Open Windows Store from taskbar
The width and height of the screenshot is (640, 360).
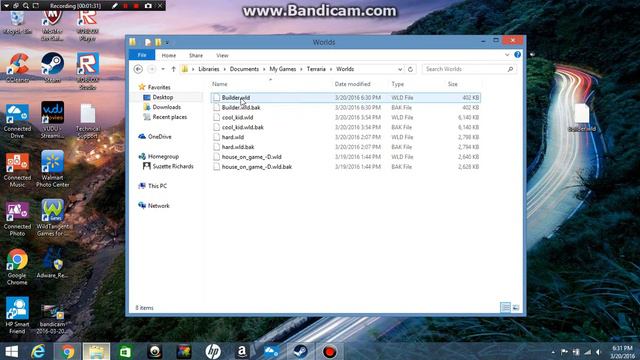[x=125, y=351]
